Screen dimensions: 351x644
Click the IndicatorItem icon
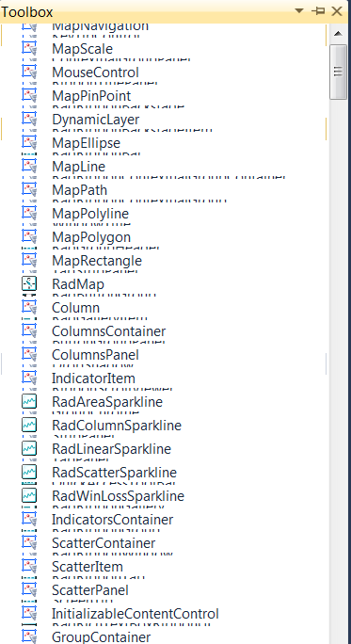[x=29, y=378]
